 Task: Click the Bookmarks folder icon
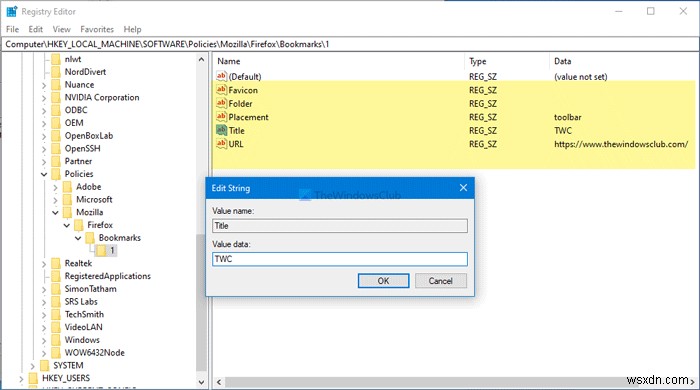click(90, 238)
